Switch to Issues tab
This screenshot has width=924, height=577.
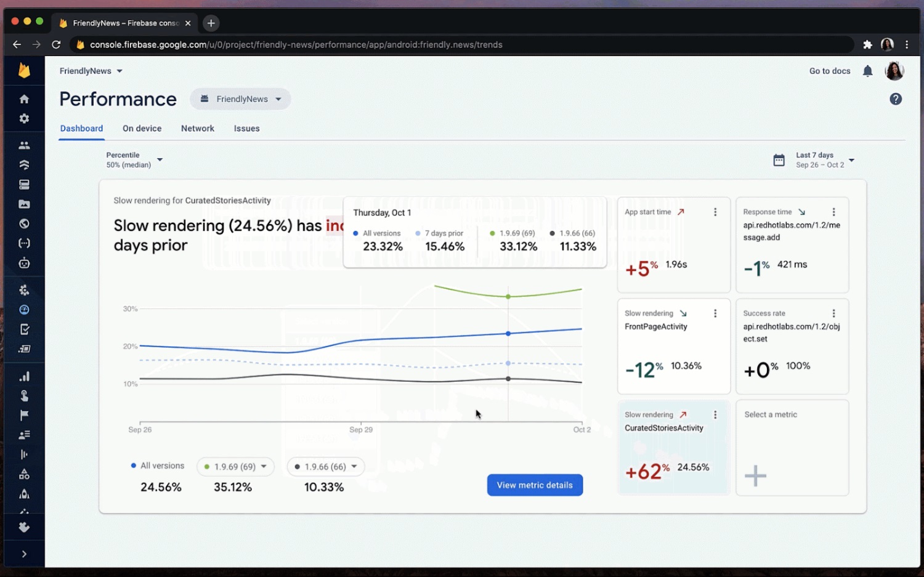(246, 128)
